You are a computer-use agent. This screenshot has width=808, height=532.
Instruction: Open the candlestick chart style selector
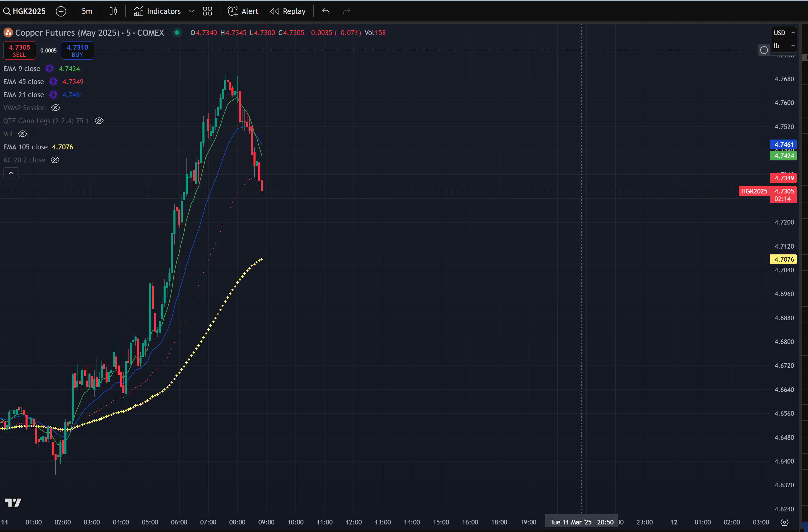coord(113,11)
